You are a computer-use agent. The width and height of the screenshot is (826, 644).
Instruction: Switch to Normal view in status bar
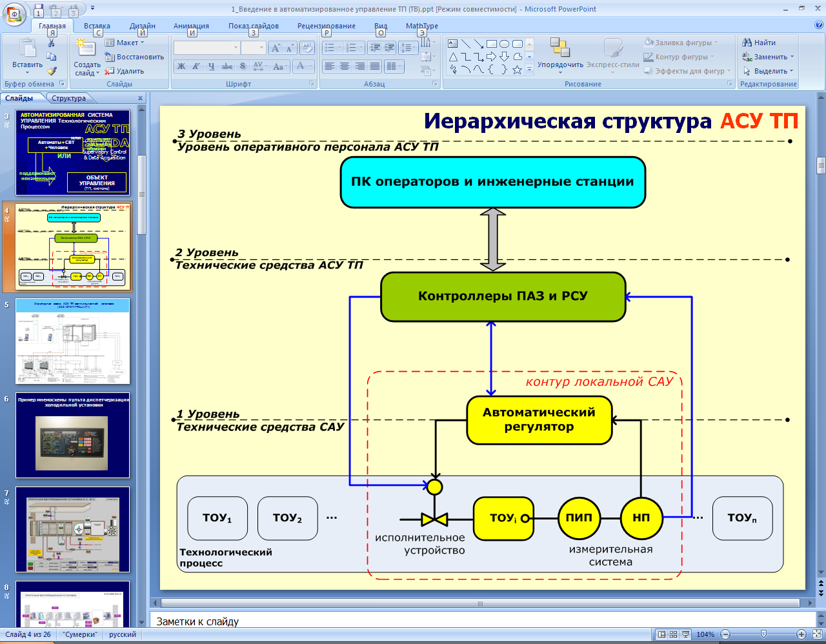661,634
